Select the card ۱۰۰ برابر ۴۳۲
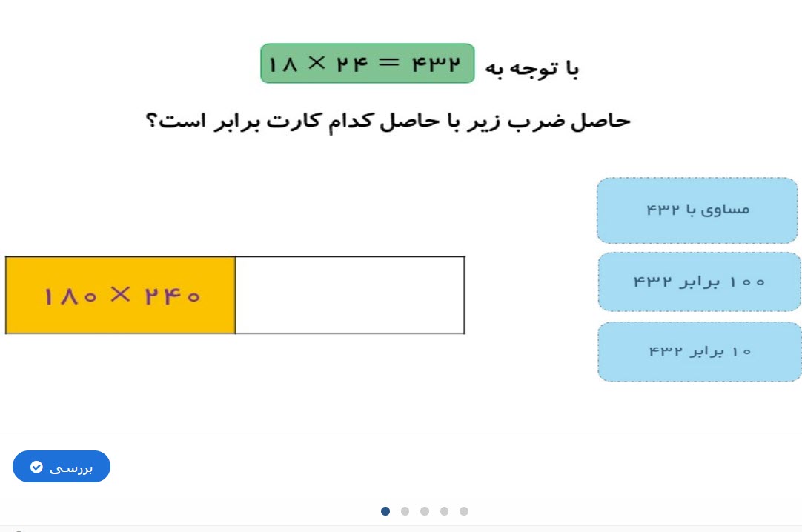The image size is (802, 532). [699, 282]
